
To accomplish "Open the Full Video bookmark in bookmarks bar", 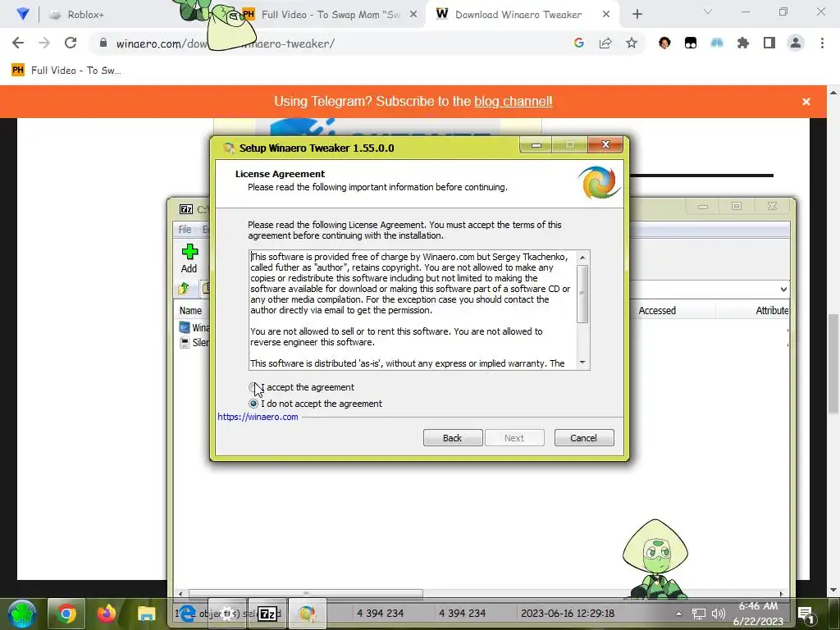I will point(67,71).
